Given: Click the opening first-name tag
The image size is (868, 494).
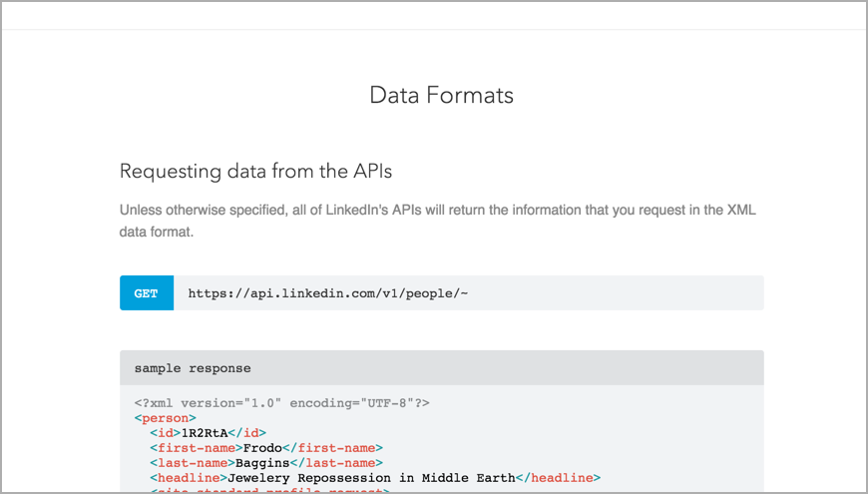Looking at the screenshot, I should pos(196,448).
